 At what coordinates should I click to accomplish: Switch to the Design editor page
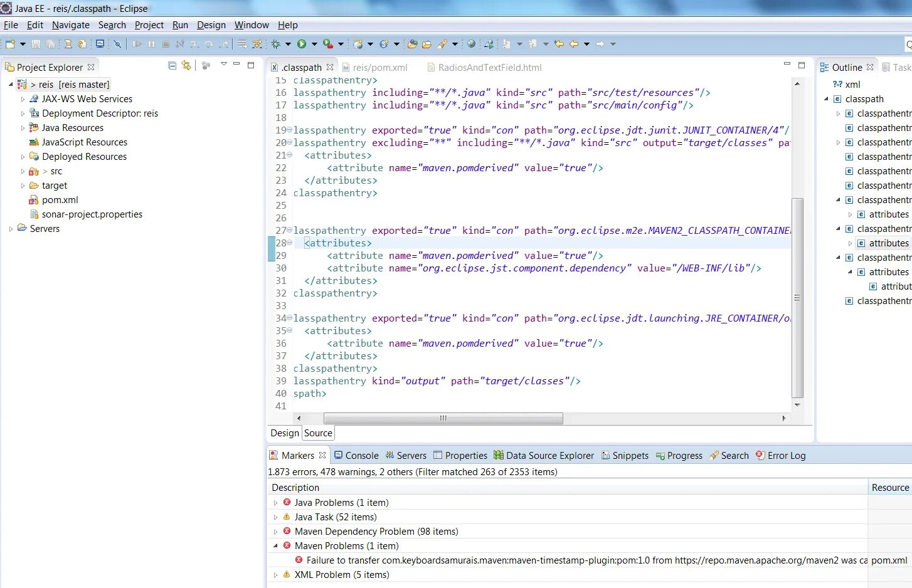[x=285, y=433]
